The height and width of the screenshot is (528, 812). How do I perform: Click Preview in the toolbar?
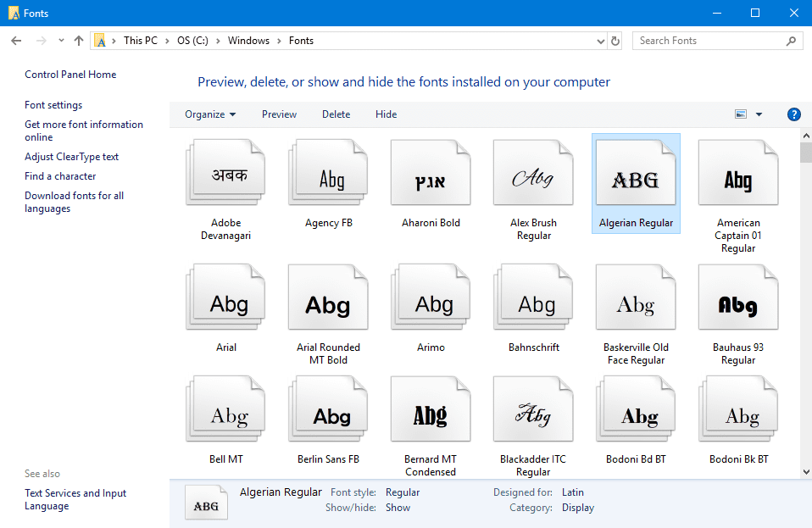pyautogui.click(x=279, y=114)
